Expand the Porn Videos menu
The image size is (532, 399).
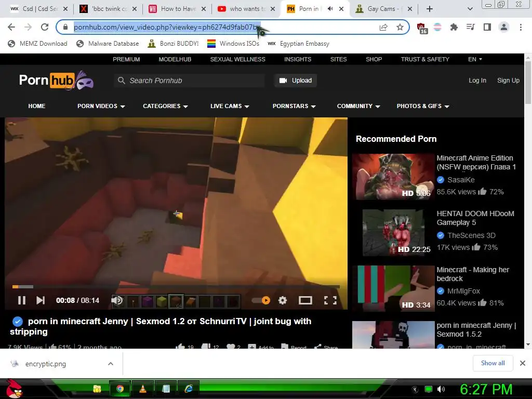[x=101, y=106]
